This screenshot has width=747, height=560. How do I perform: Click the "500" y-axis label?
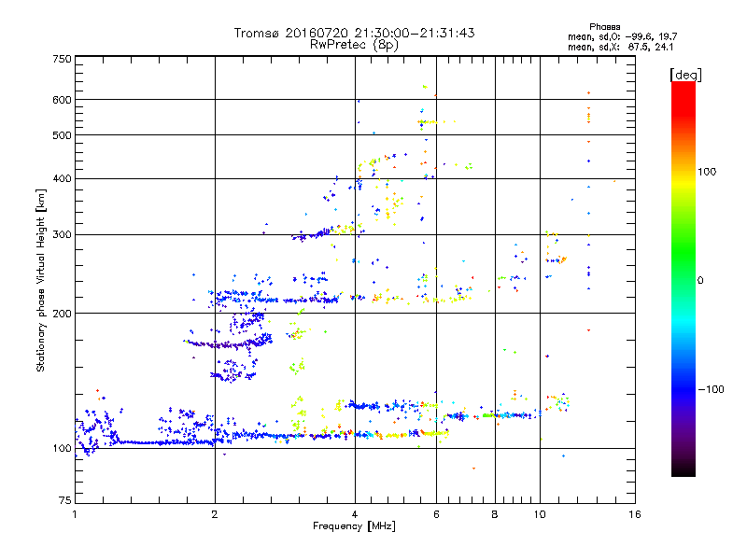pos(62,135)
